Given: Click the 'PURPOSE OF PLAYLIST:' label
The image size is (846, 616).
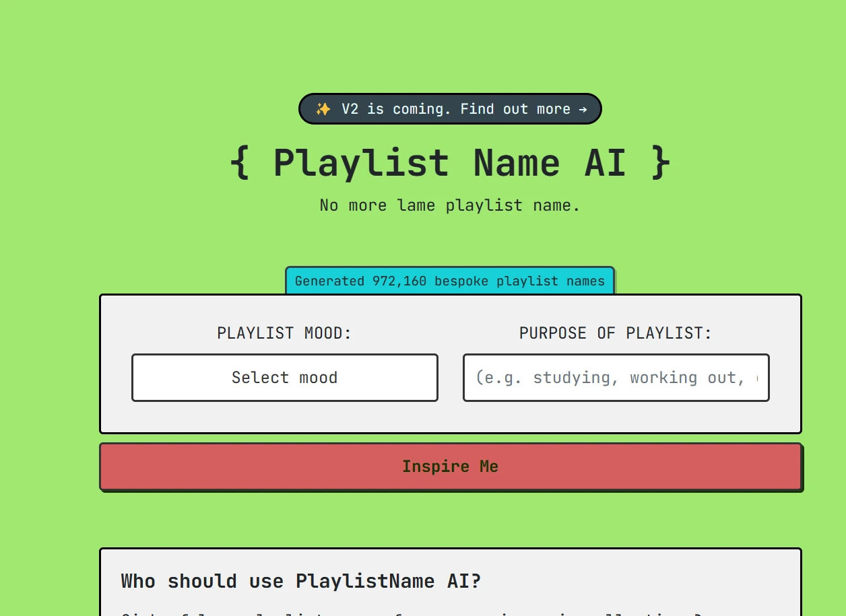Looking at the screenshot, I should pyautogui.click(x=616, y=333).
